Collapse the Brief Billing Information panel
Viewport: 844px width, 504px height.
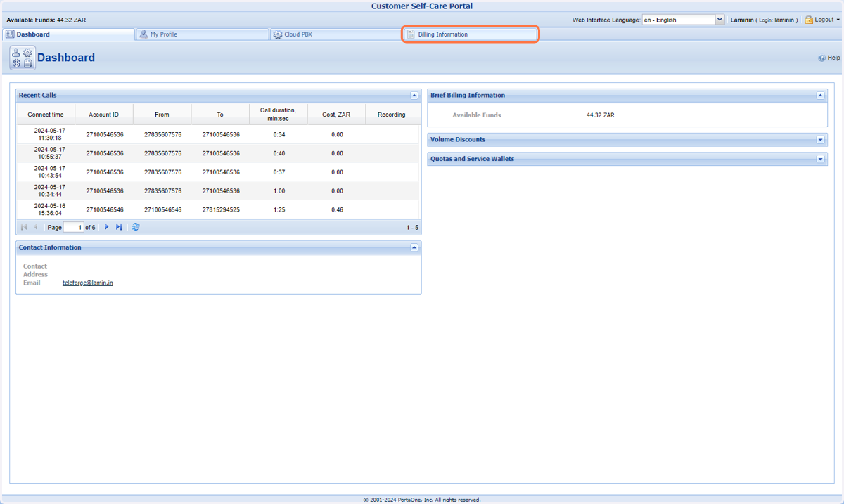[821, 96]
